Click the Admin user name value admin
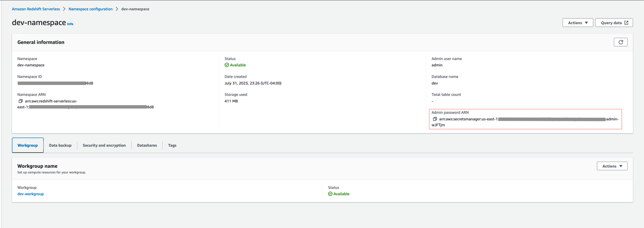The width and height of the screenshot is (644, 228). click(437, 65)
